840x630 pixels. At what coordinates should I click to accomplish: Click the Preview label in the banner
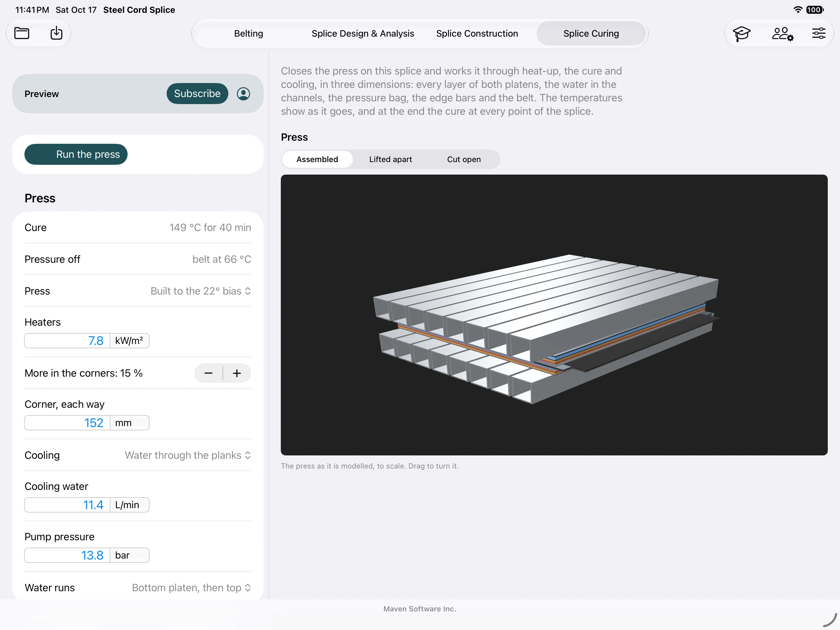tap(42, 94)
